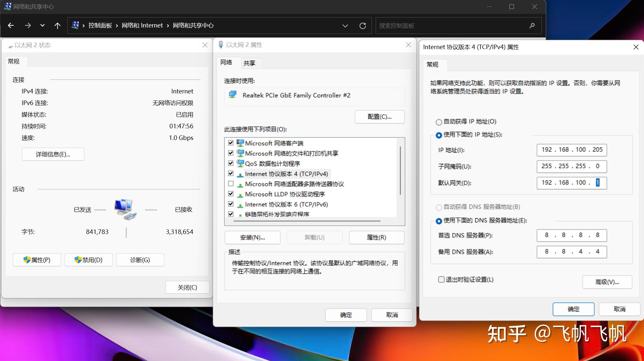
Task: Click the 详细信息(E) button
Action: pyautogui.click(x=53, y=154)
